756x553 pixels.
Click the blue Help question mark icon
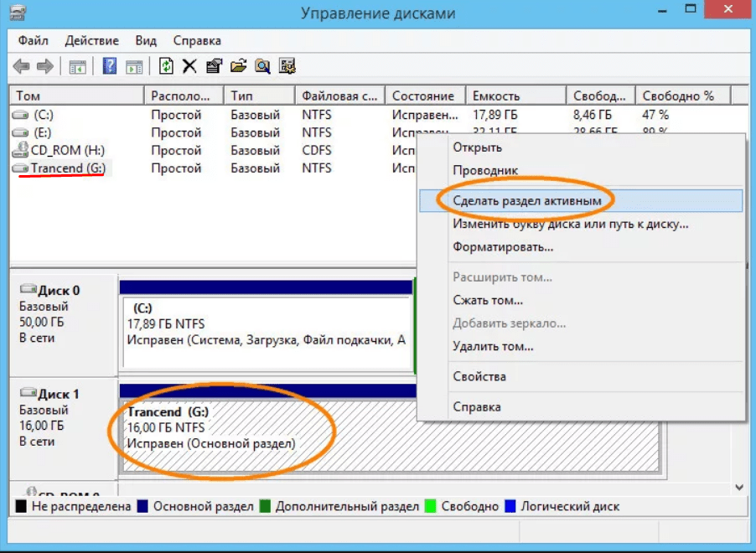(x=110, y=66)
